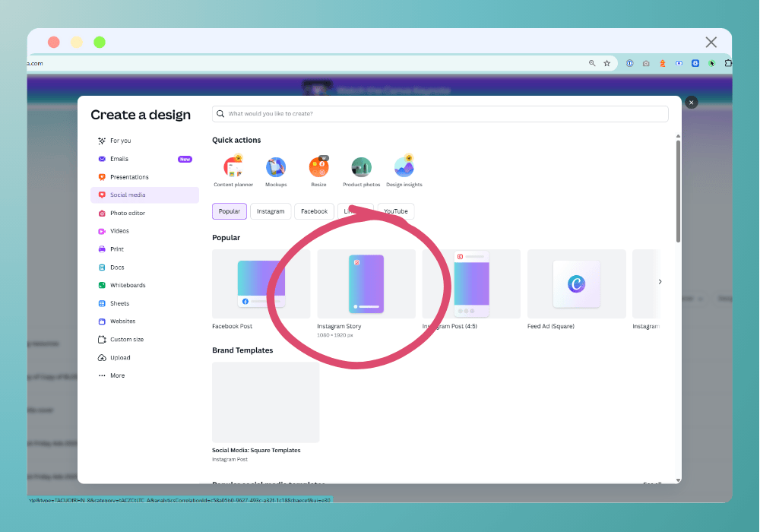
Task: Bookmark page with the star icon
Action: coord(606,63)
